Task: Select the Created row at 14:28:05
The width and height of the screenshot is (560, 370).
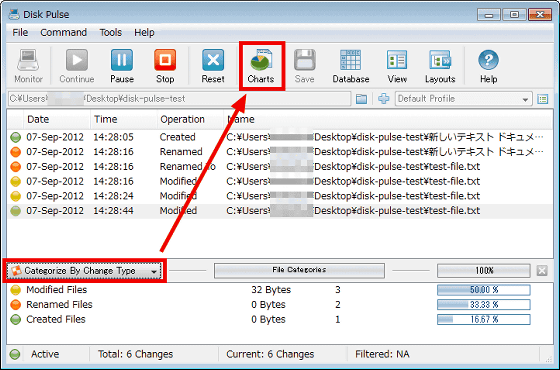Action: (280, 137)
